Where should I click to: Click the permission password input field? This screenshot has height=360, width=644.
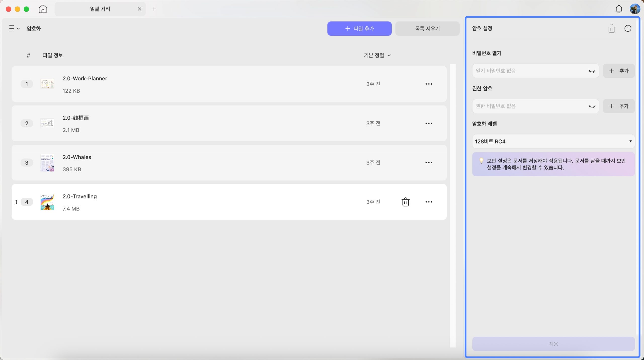point(535,106)
